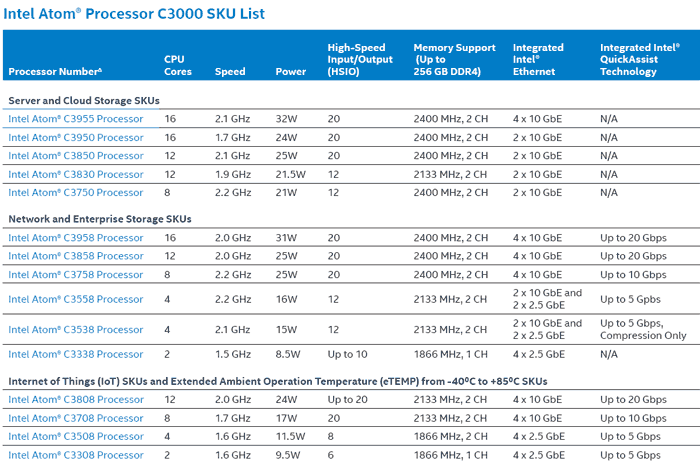Screen dimensions: 700x465
Task: Visit the Intel Atom C3758 Processor link
Action: [x=76, y=274]
